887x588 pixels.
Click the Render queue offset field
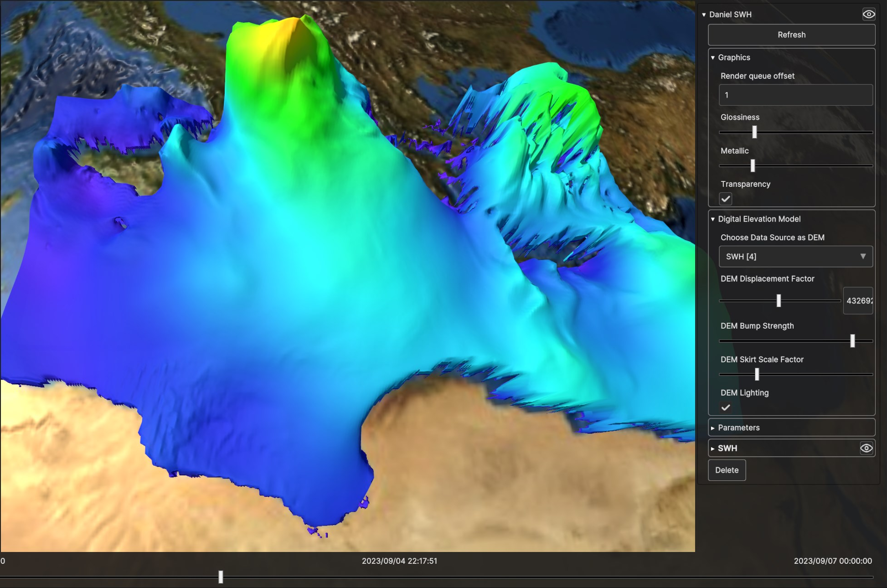coord(795,95)
